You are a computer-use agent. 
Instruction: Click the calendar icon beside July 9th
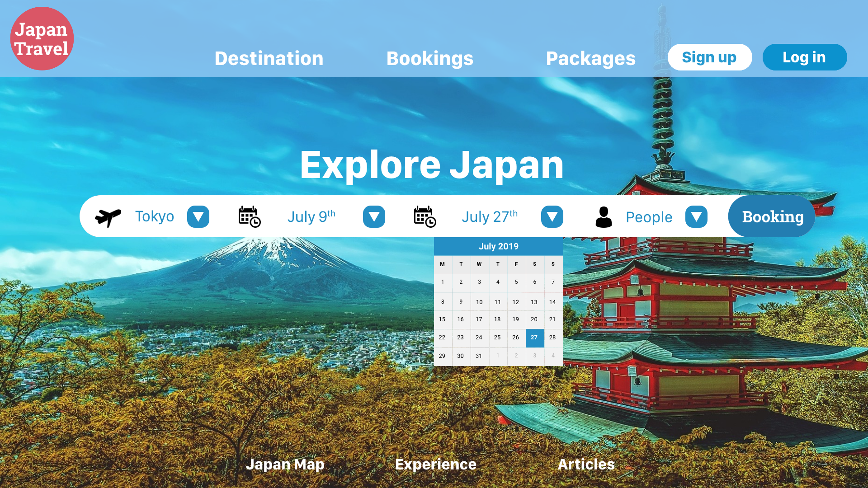(x=250, y=217)
